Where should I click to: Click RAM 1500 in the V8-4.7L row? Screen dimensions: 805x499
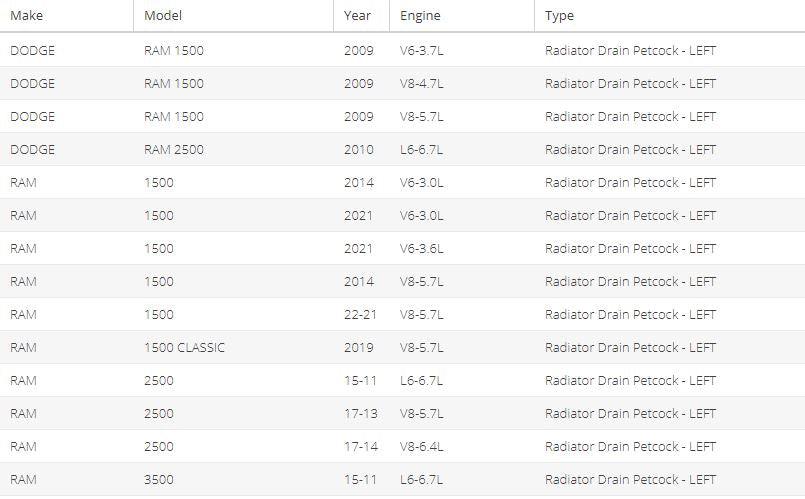tap(174, 83)
